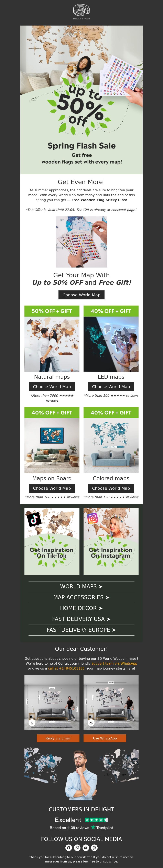This screenshot has height=868, width=163.
Task: Open the Instagram inspiration tile
Action: [111, 541]
